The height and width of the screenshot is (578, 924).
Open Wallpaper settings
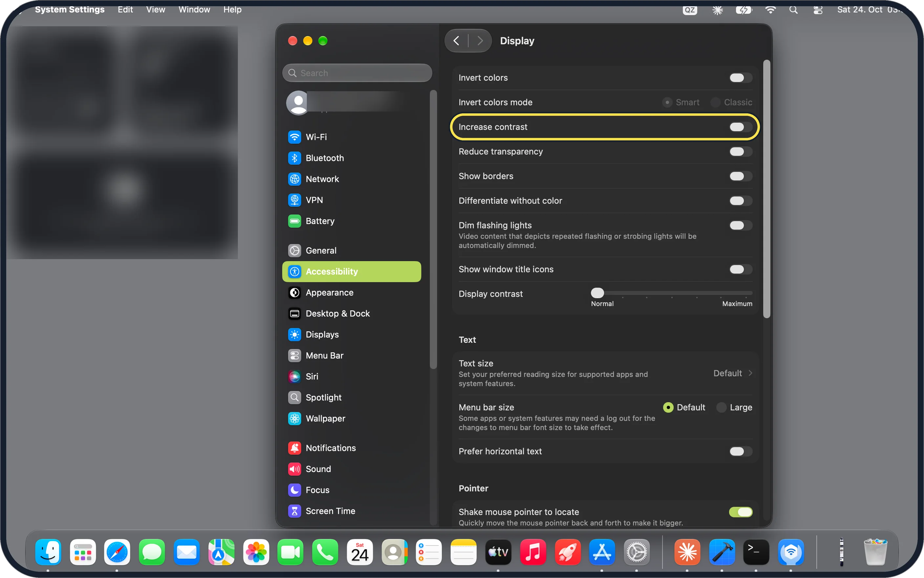click(x=351, y=419)
